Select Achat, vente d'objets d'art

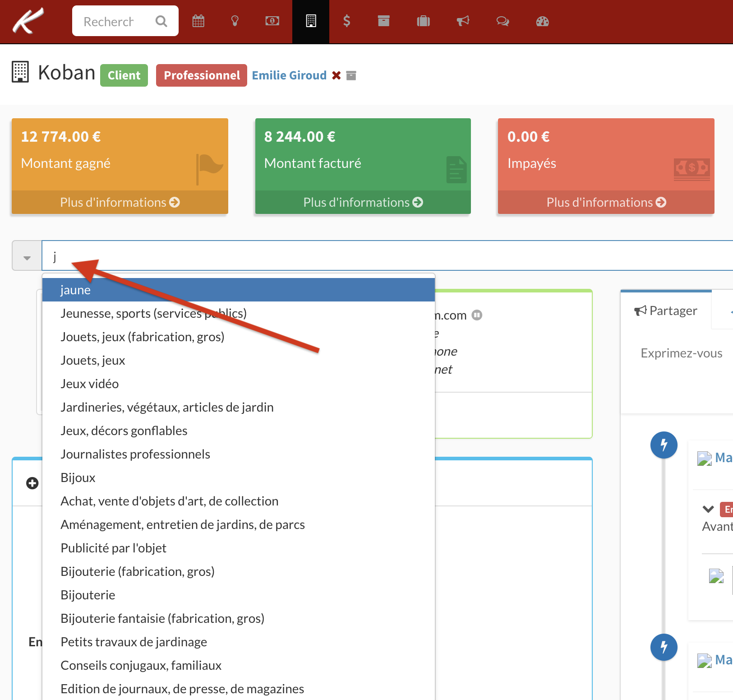(239, 501)
